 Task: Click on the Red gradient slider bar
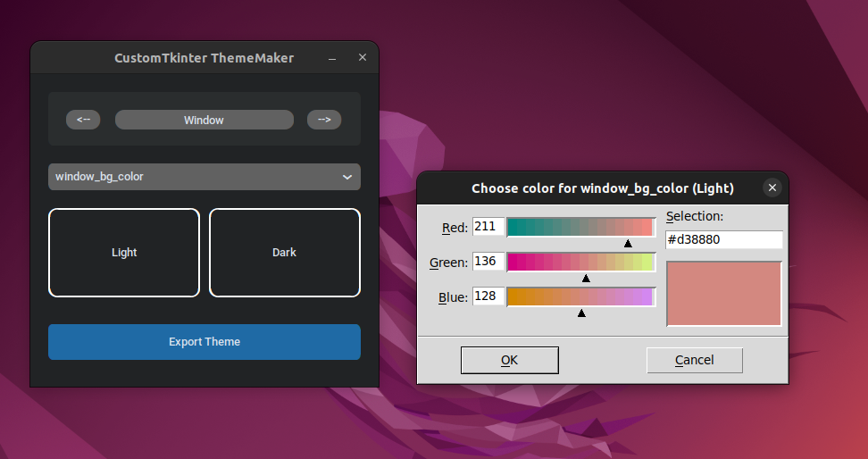tap(580, 227)
